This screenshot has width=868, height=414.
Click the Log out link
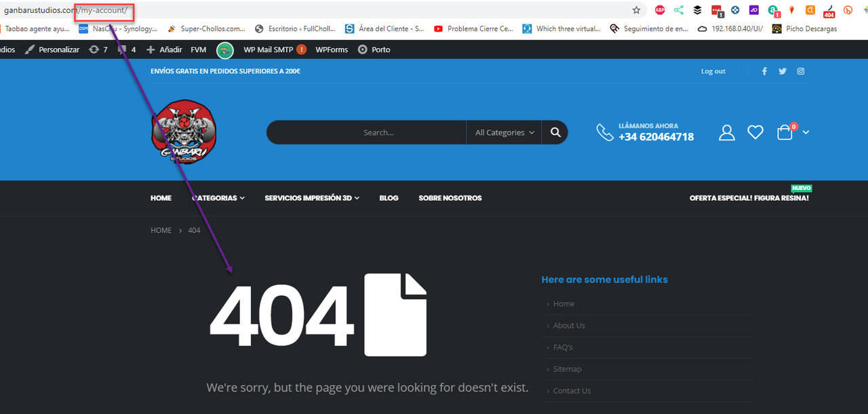(x=713, y=71)
